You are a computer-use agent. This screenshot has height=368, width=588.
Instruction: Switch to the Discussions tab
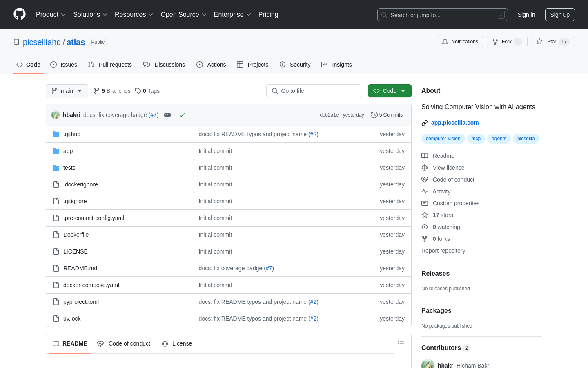click(164, 65)
